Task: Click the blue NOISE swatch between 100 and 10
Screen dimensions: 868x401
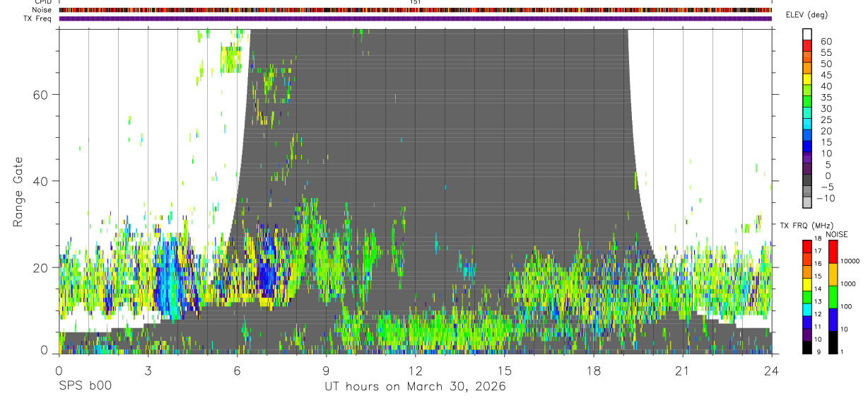Action: (x=833, y=320)
